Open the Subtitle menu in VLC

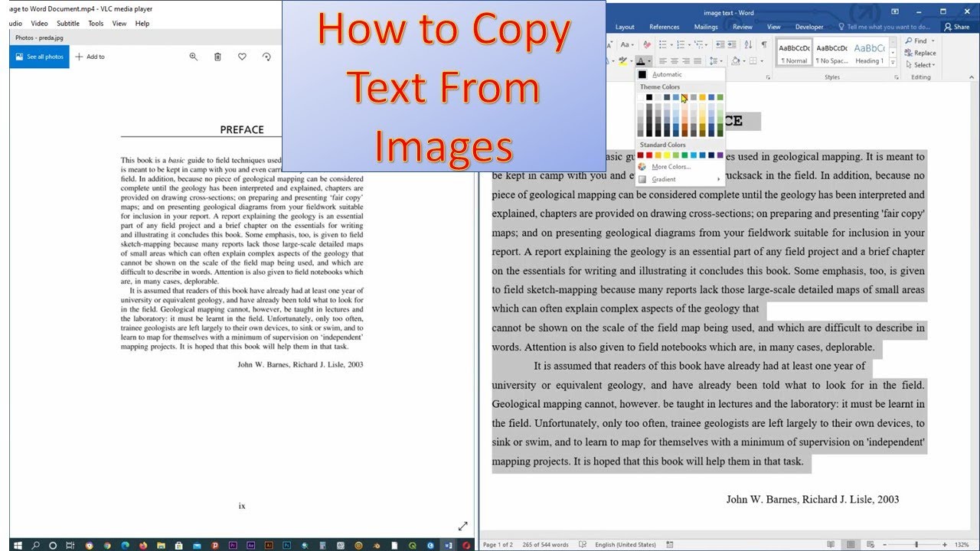[68, 24]
